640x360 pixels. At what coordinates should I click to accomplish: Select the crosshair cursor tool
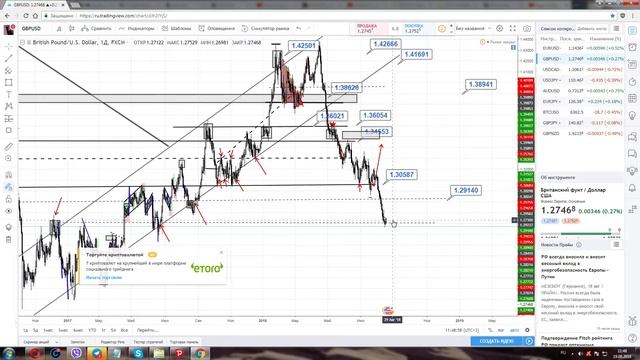(x=9, y=46)
